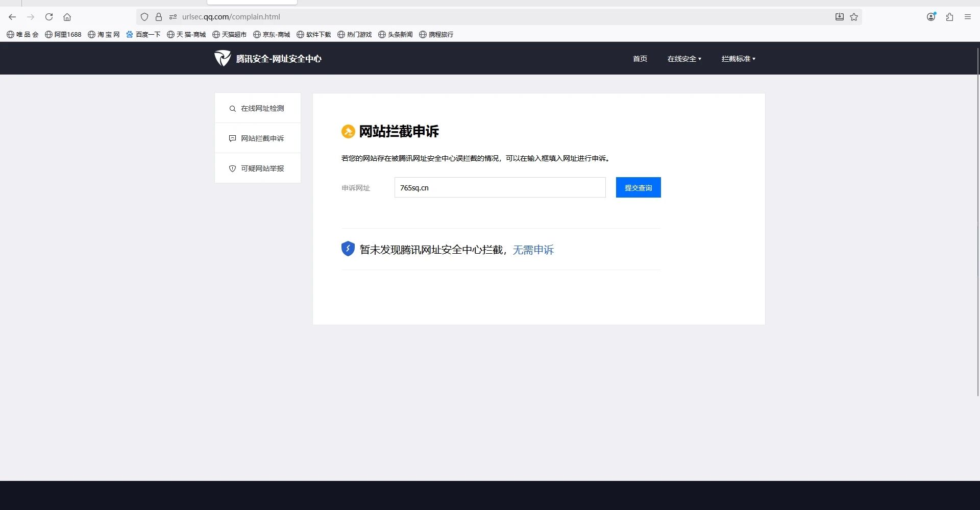Open the 京东-商城 bookmark
This screenshot has height=510, width=980.
point(272,35)
